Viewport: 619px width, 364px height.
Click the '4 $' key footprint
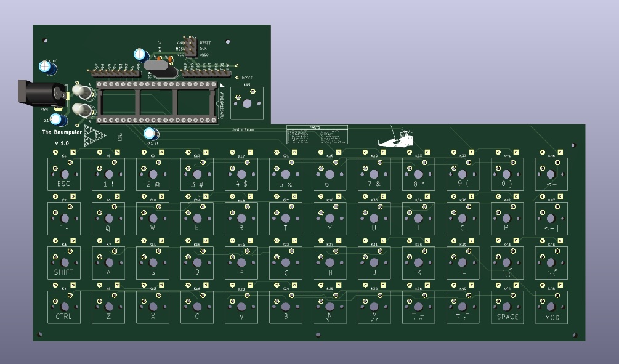(241, 174)
